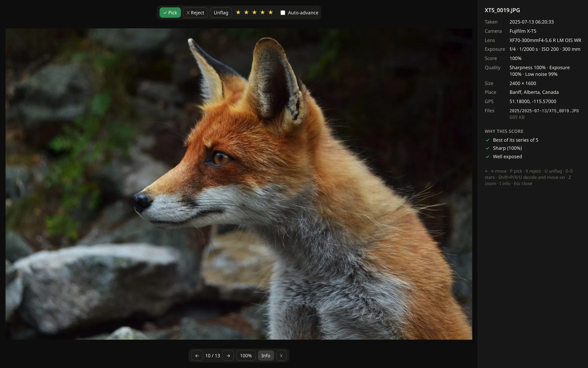The image size is (588, 368).
Task: Close the viewer with bottom X button
Action: click(281, 355)
